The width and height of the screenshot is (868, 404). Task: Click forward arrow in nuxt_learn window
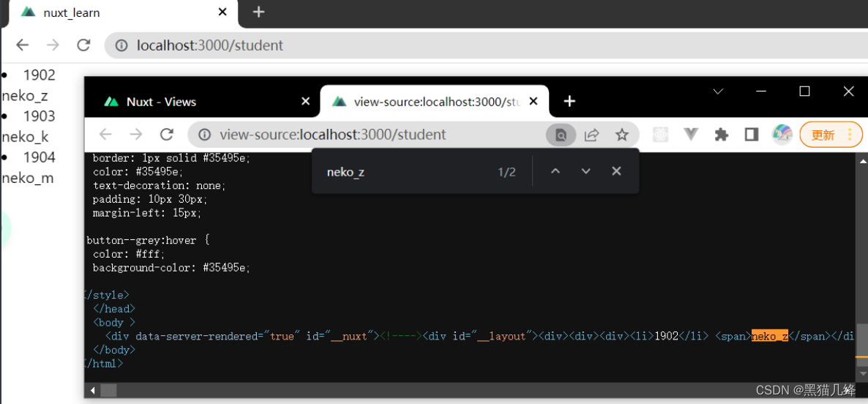click(53, 45)
